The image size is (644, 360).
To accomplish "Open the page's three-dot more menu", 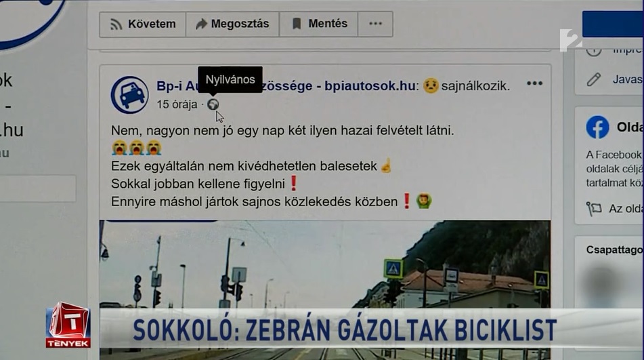I will tap(375, 24).
